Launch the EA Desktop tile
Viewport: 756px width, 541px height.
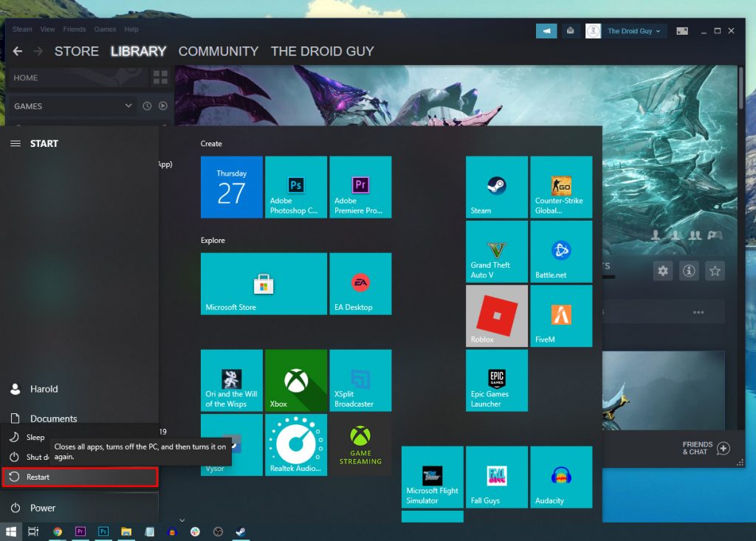tap(360, 284)
